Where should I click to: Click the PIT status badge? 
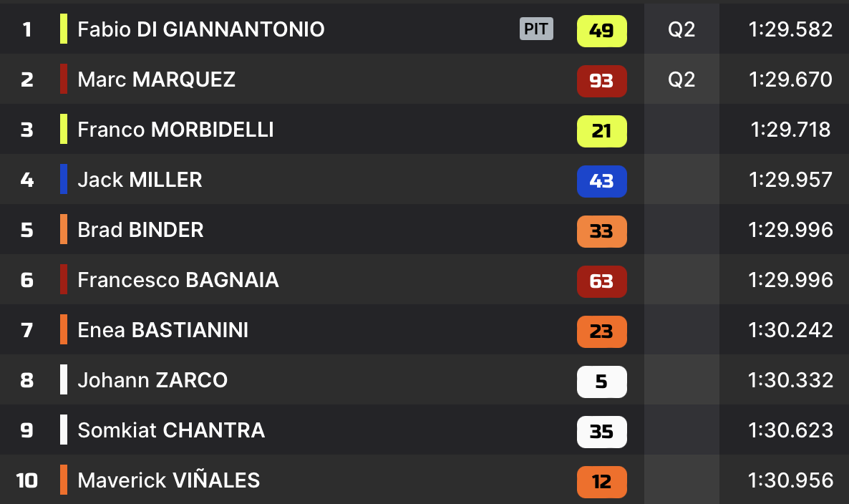click(536, 29)
